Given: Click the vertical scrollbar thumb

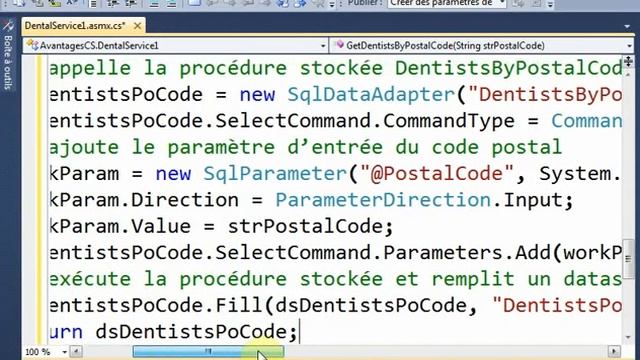Looking at the screenshot, I should [628, 259].
